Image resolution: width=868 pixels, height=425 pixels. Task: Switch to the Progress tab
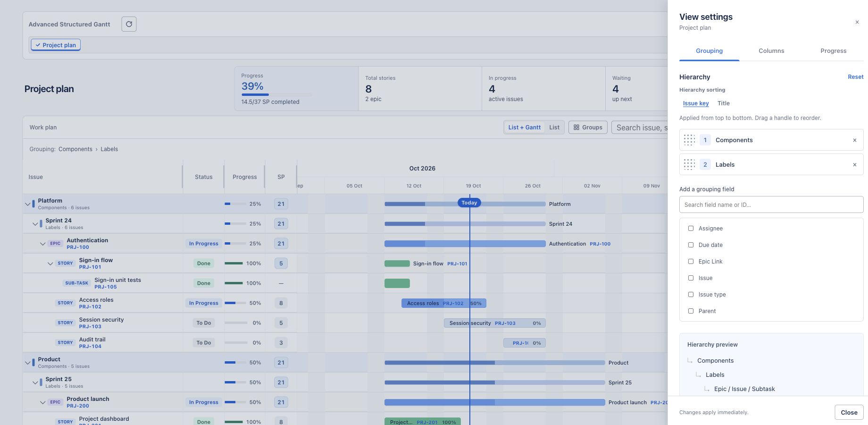pos(833,51)
